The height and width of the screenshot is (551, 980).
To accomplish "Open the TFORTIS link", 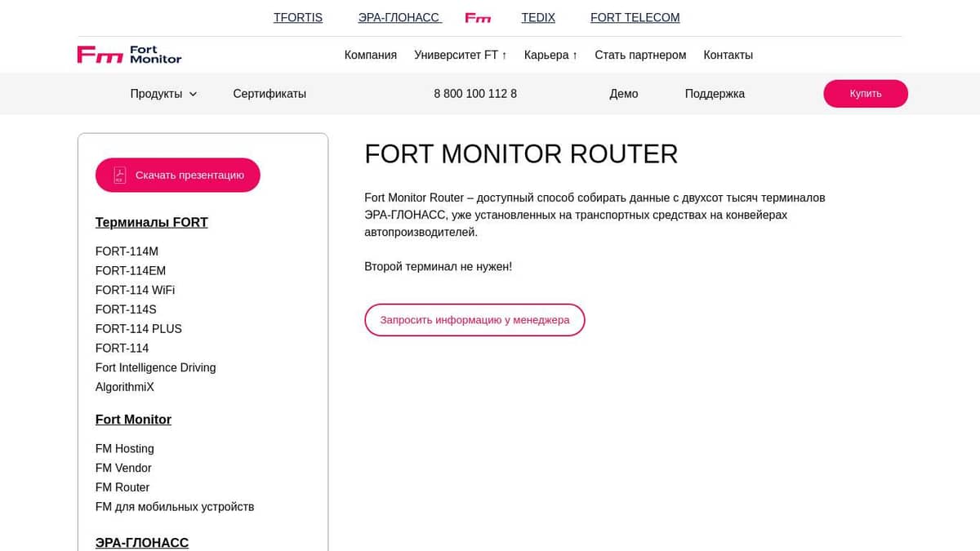I will click(298, 17).
